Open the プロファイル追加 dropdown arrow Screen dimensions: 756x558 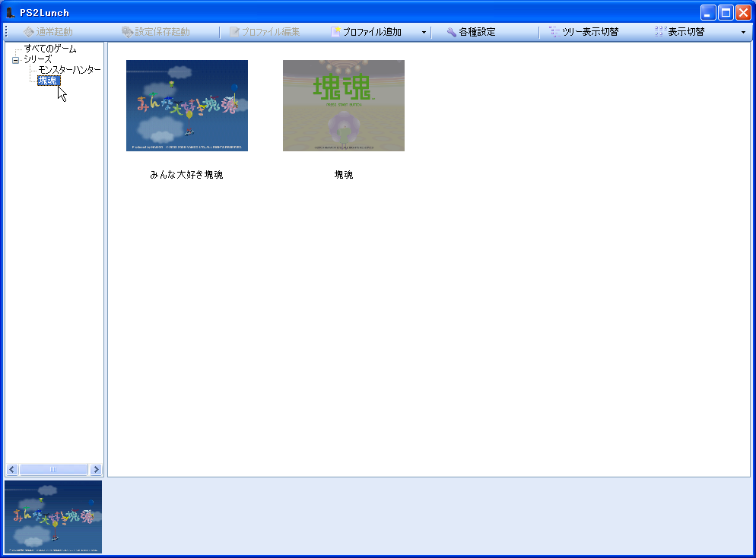coord(424,32)
